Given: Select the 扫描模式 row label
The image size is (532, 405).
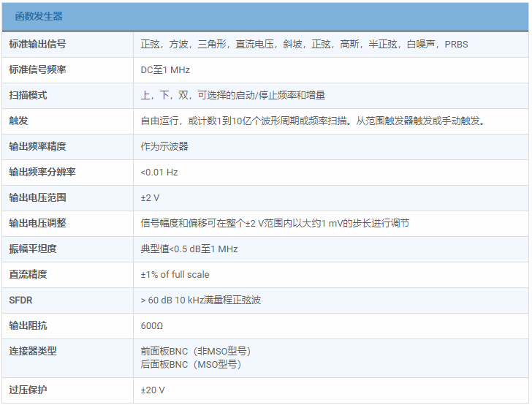Looking at the screenshot, I should point(28,95).
